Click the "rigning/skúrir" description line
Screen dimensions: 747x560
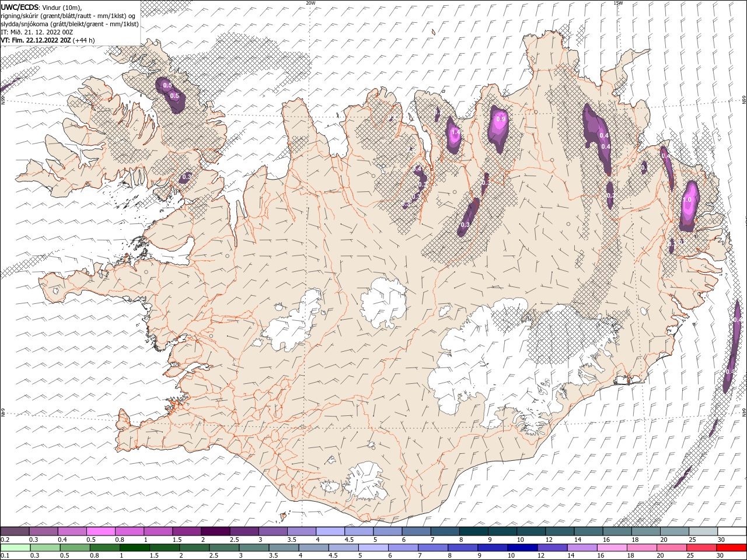(69, 15)
